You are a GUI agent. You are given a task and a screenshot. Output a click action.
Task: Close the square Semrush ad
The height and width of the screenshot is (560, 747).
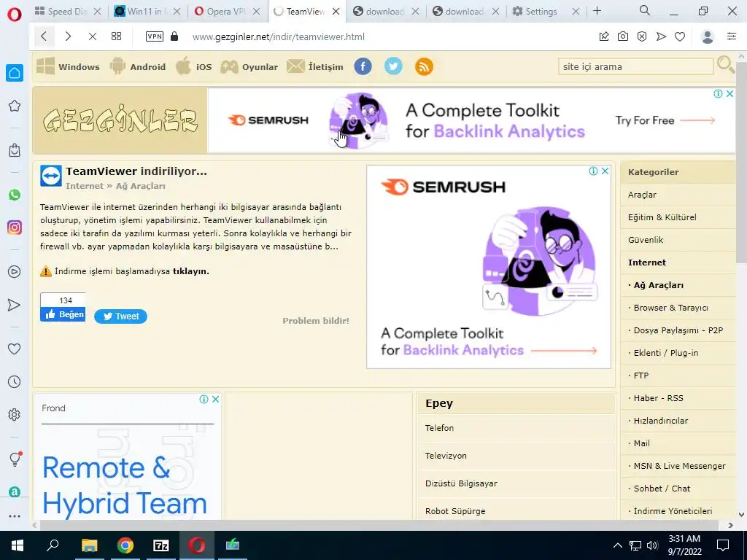(605, 171)
